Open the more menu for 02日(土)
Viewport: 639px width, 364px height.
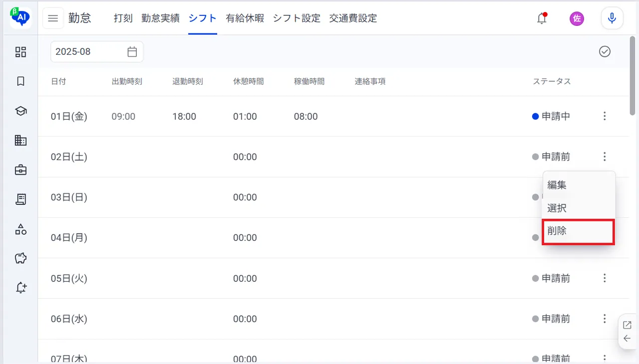tap(605, 157)
